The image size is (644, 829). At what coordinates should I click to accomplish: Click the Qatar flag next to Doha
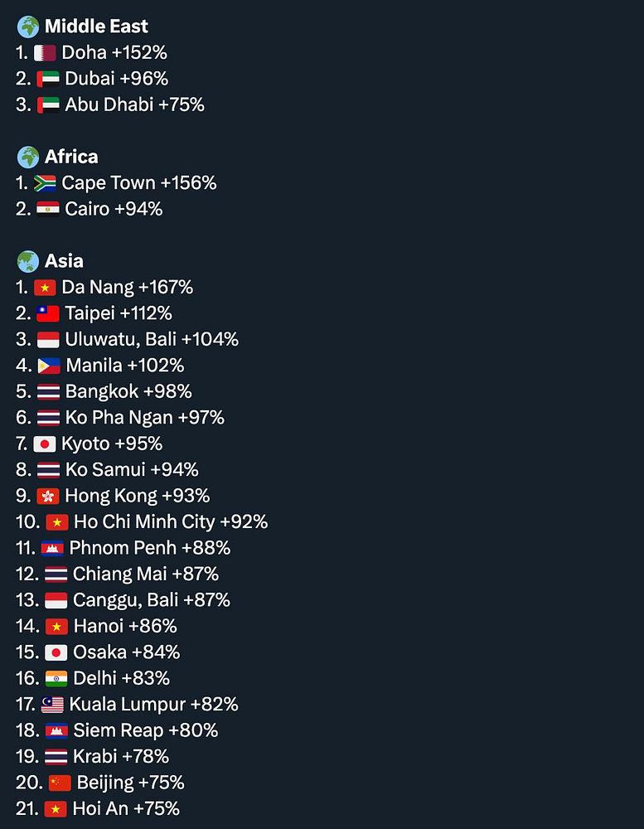45,53
